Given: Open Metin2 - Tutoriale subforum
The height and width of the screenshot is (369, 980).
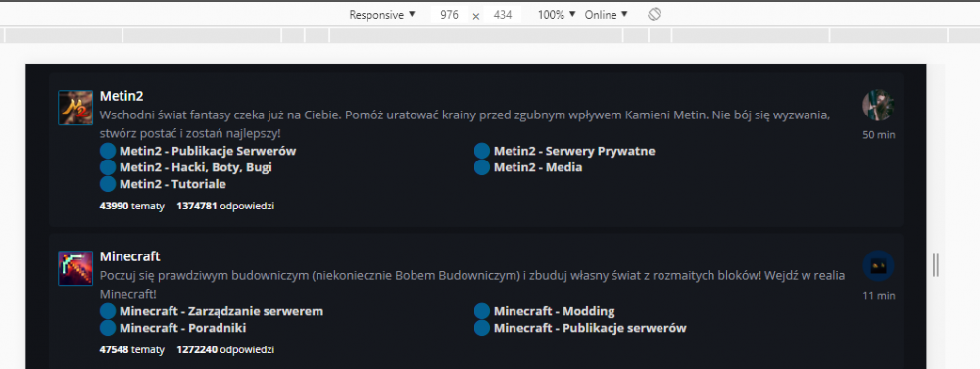Looking at the screenshot, I should 172,185.
